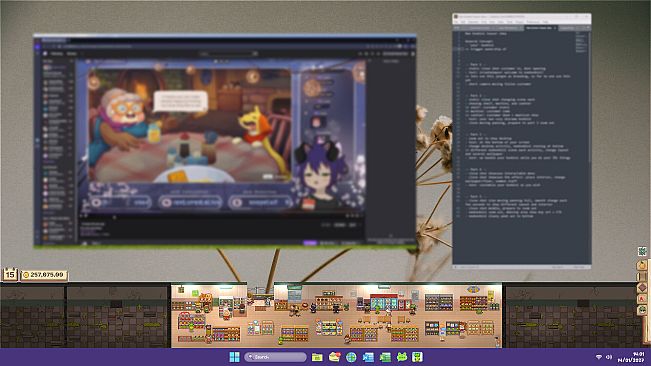Open the Preferences menu in text editor
The image size is (651, 366).
[x=533, y=22]
